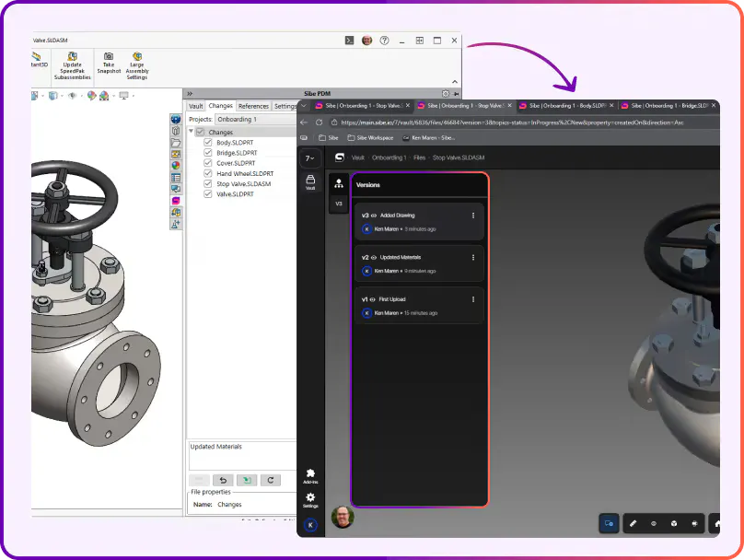Screen dimensions: 744x560
Task: Open File Explorer folder tab in task pane
Action: 176,143
